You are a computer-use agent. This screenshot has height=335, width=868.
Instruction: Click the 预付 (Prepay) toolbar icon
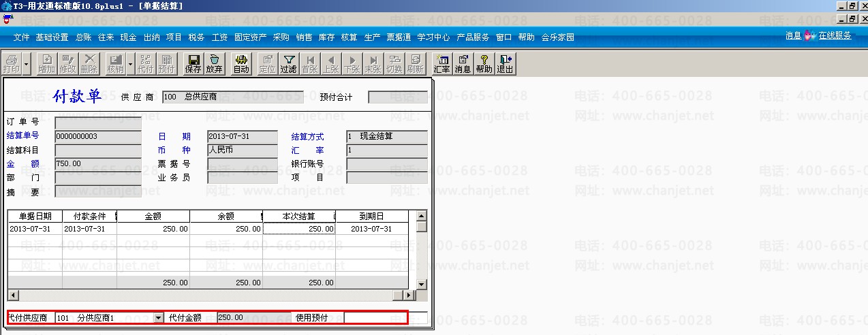coord(166,63)
